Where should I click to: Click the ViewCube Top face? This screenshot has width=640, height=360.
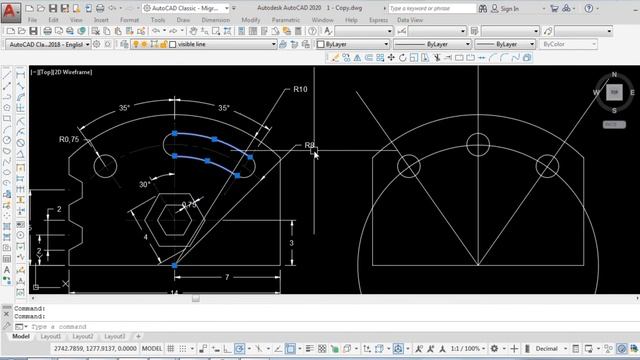[x=614, y=92]
